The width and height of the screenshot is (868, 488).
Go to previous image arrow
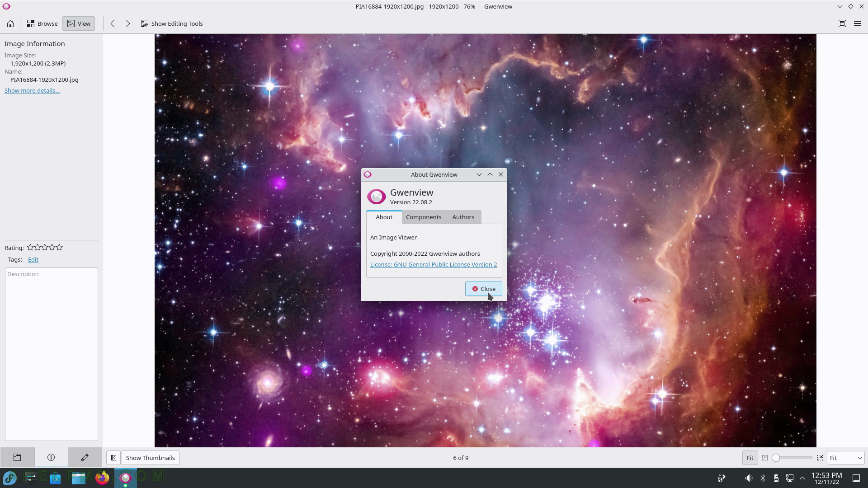pos(113,23)
